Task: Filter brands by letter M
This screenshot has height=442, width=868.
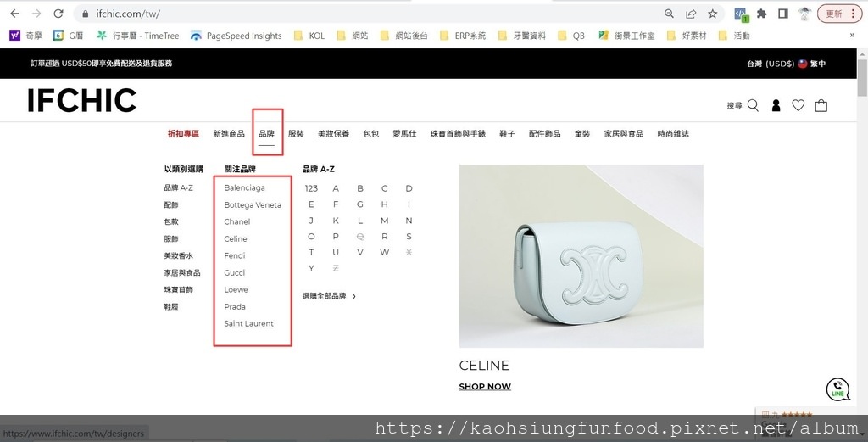Action: [x=384, y=221]
